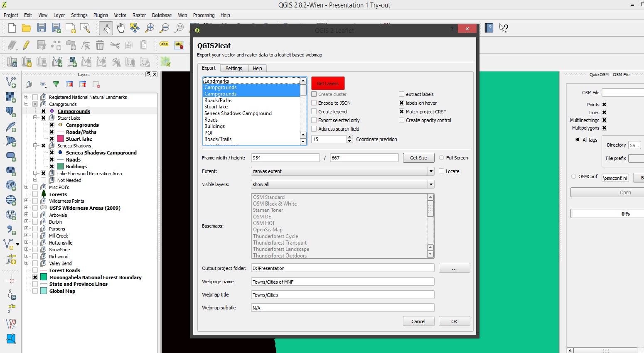Enable the extract labels checkbox

pyautogui.click(x=401, y=94)
